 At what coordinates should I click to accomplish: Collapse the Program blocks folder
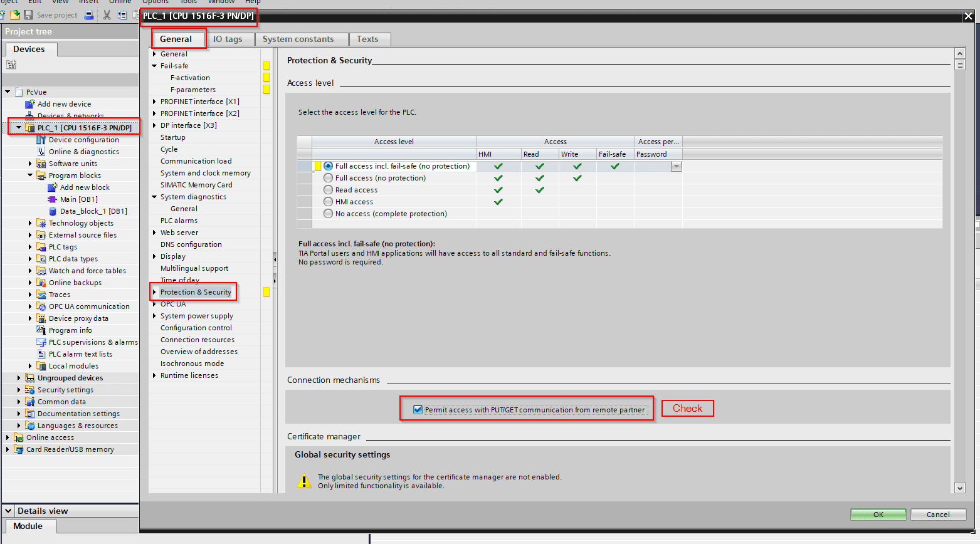click(30, 175)
